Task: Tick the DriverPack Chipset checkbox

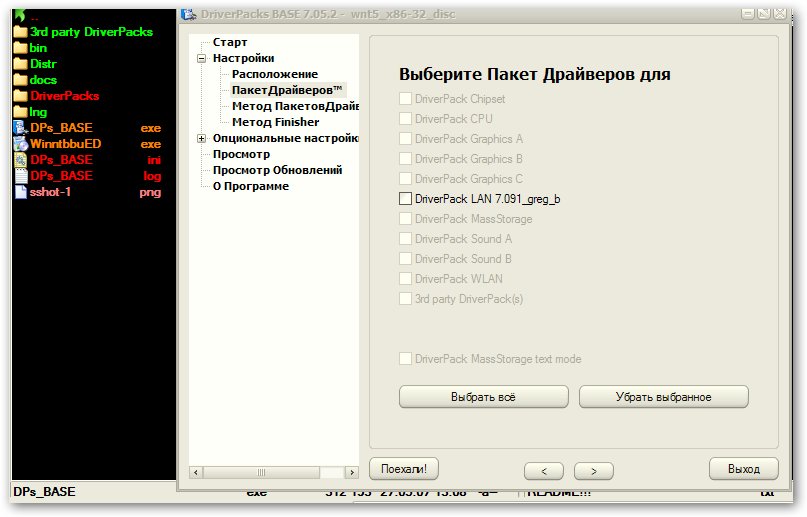Action: click(405, 99)
